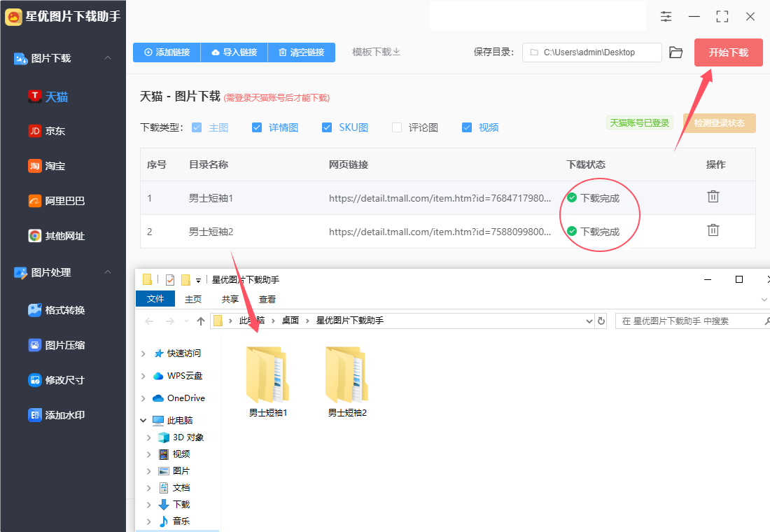
Task: Enable the 评论图 download type checkbox
Action: coord(397,127)
